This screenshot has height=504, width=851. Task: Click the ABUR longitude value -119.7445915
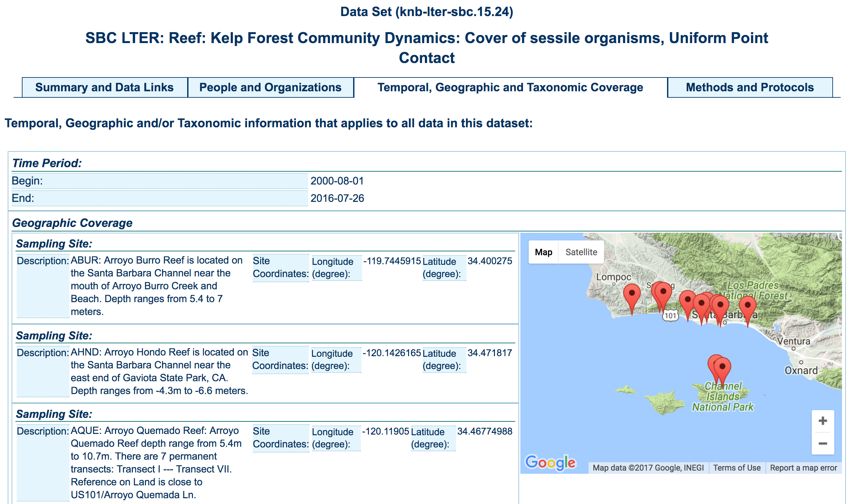pyautogui.click(x=392, y=261)
